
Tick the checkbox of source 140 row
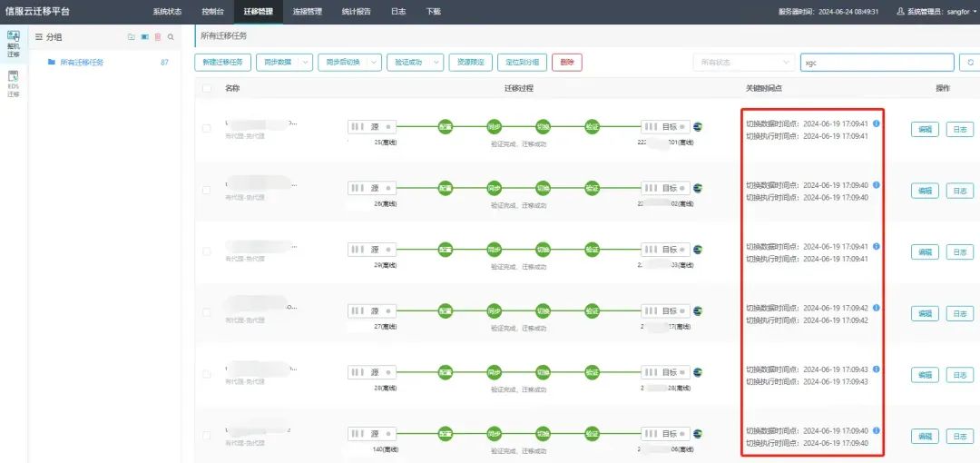(x=207, y=435)
